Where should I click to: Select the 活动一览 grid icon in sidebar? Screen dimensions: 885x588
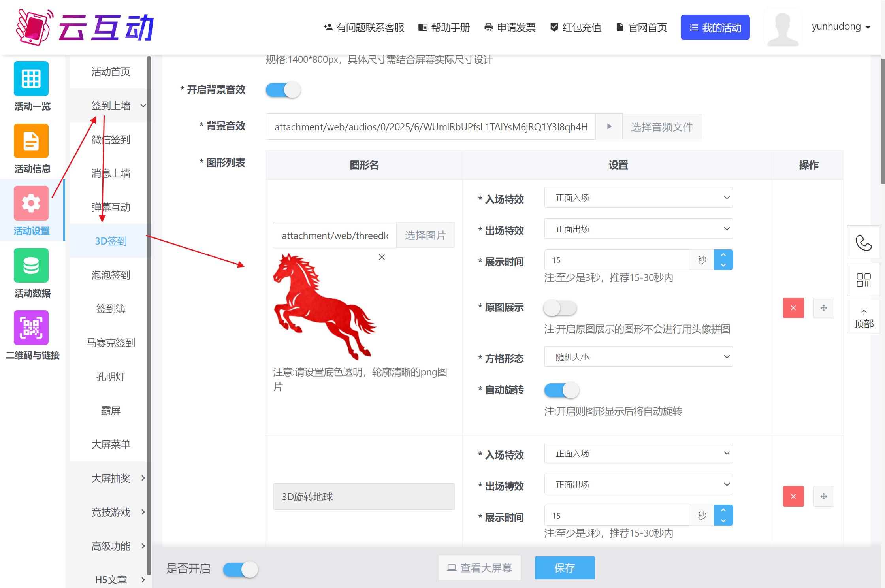click(31, 79)
